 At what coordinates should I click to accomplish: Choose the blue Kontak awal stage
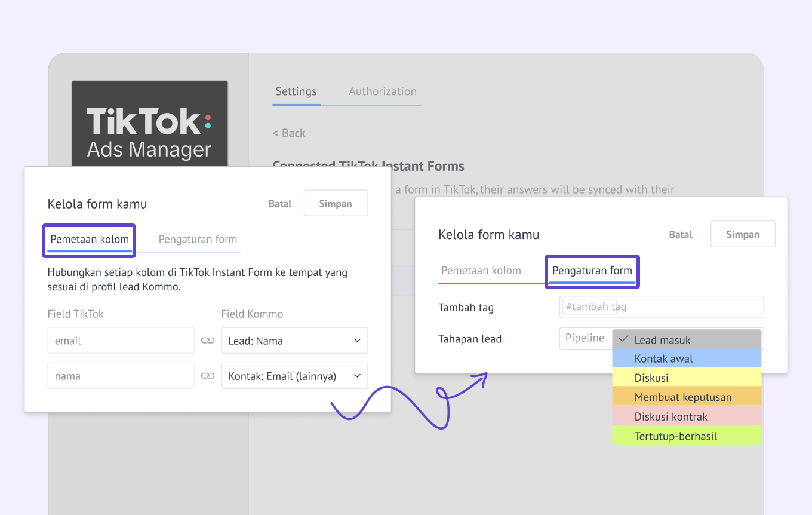[687, 359]
